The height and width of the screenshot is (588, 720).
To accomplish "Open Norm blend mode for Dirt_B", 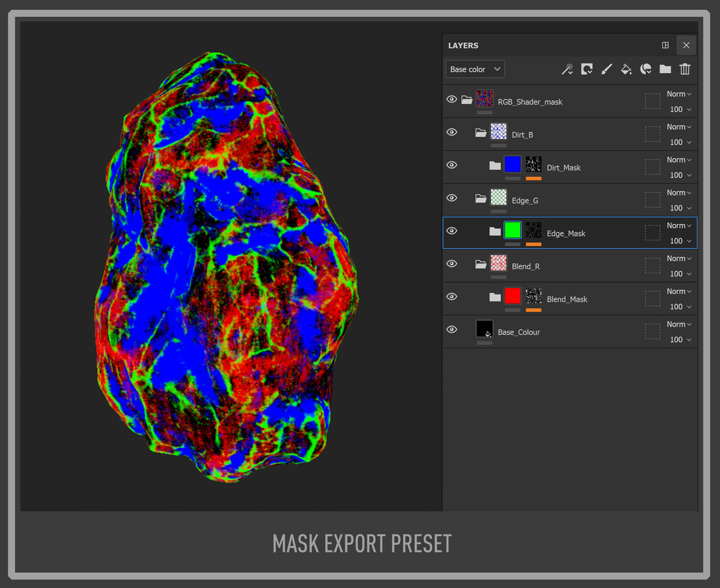I will point(679,127).
